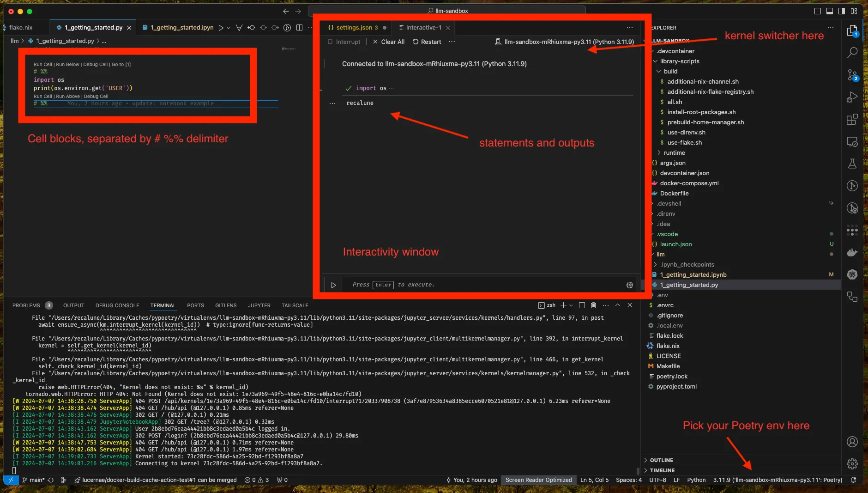Screen dimensions: 868x493
Task: Close the Interactive-1 tab
Action: [448, 28]
